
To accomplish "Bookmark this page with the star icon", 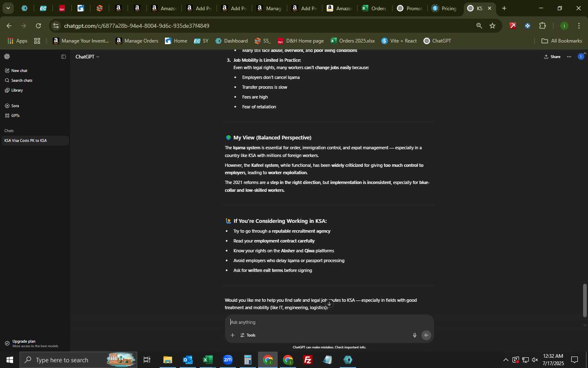I will tap(493, 26).
